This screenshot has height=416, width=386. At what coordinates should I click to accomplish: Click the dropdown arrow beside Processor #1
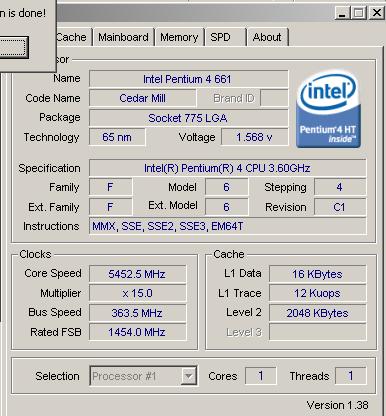(x=189, y=376)
